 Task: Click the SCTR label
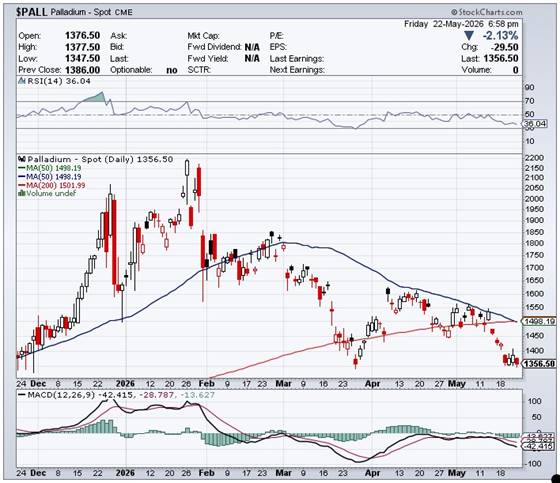click(x=199, y=70)
